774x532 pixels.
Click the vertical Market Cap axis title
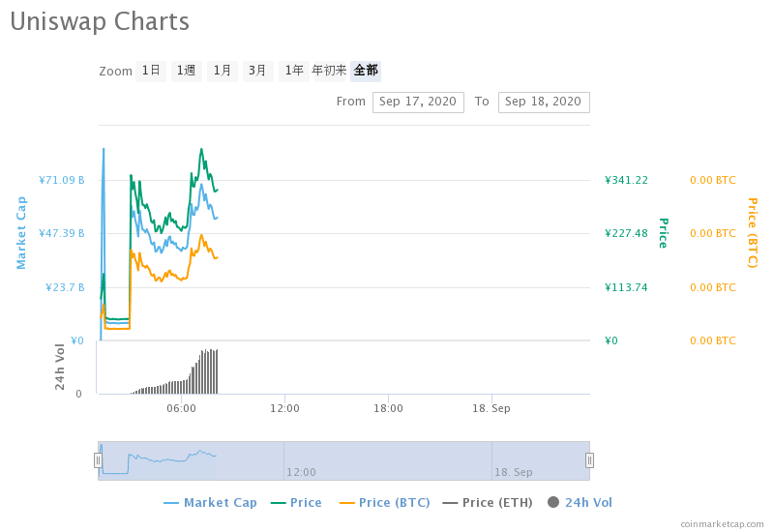pyautogui.click(x=21, y=233)
